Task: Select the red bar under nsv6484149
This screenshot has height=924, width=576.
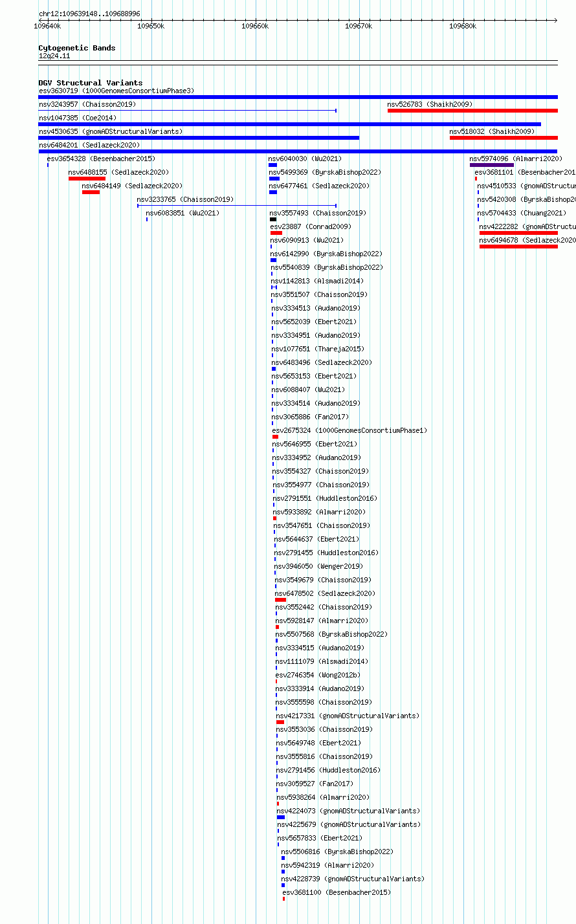Action: [91, 192]
